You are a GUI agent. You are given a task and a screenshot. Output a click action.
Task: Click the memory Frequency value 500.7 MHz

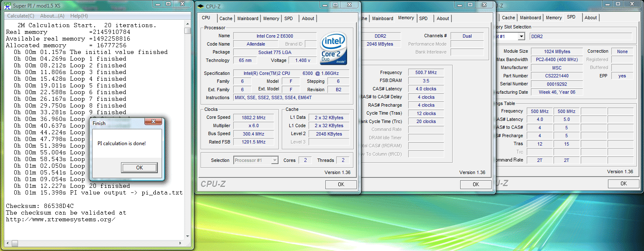click(426, 72)
